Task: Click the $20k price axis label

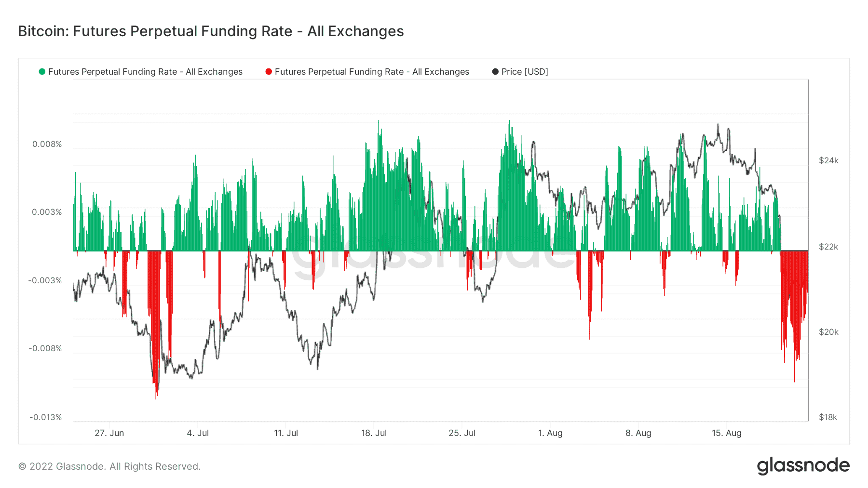Action: [x=828, y=332]
